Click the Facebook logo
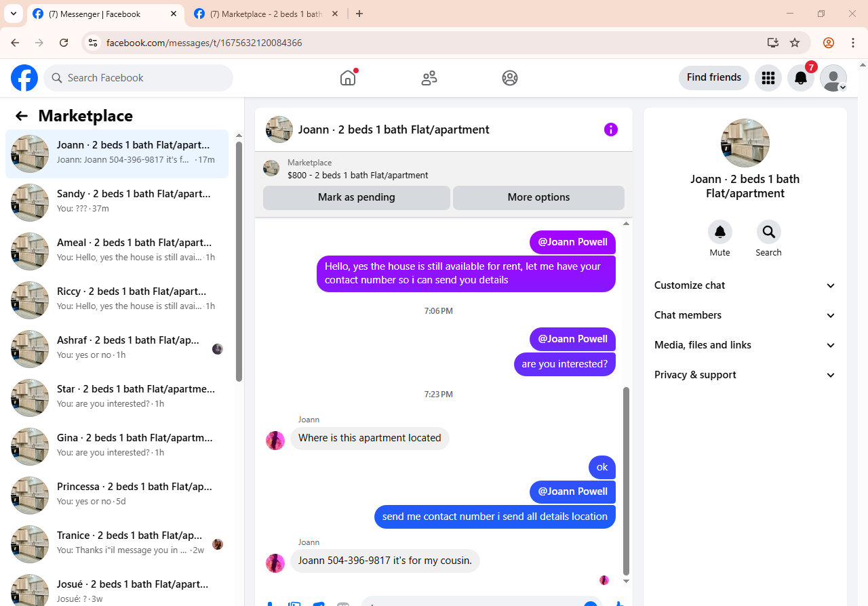Image resolution: width=868 pixels, height=606 pixels. (24, 78)
